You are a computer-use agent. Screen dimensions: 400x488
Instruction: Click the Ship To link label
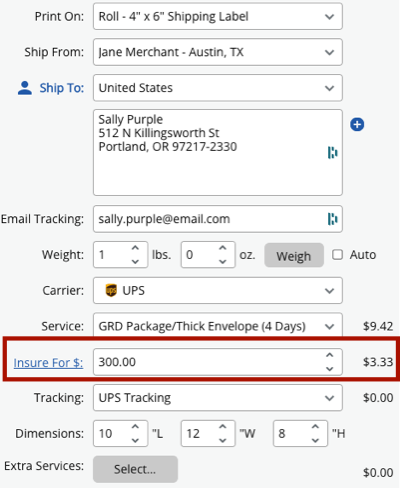[x=62, y=88]
